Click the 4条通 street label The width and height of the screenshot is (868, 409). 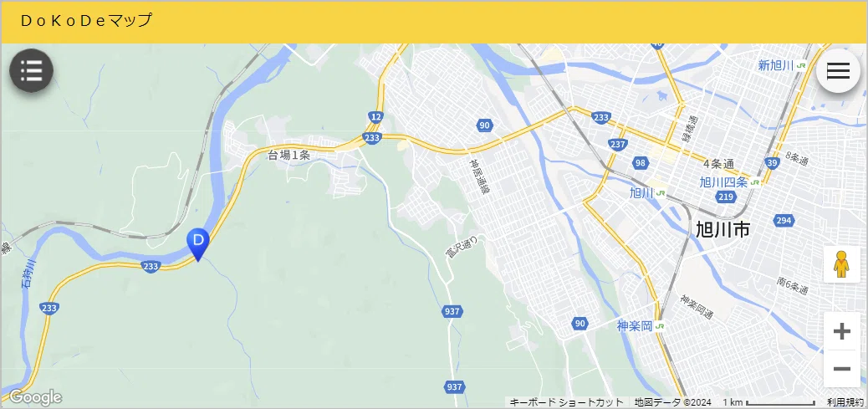[718, 164]
